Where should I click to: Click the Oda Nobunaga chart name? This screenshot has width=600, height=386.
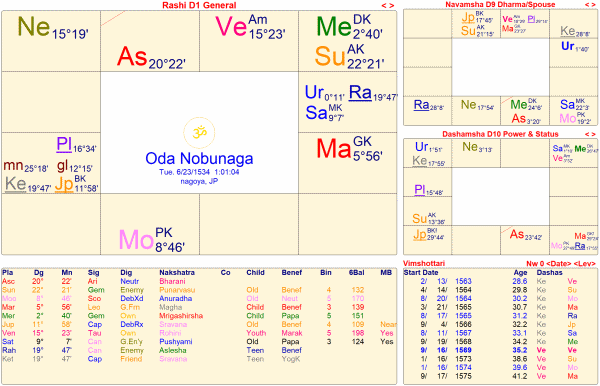coord(199,158)
